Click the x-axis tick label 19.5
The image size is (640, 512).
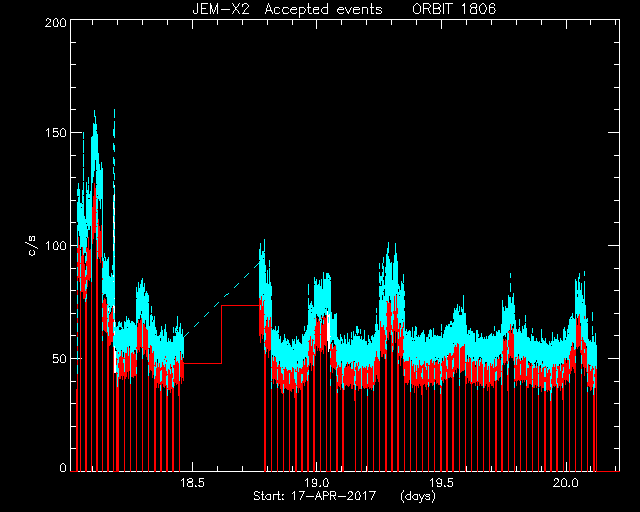coord(442,483)
